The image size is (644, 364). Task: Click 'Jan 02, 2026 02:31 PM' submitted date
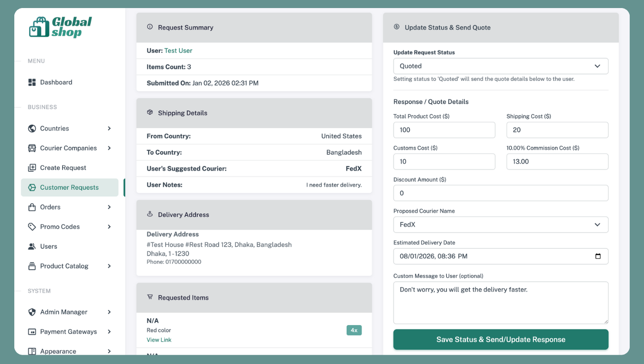tap(225, 83)
